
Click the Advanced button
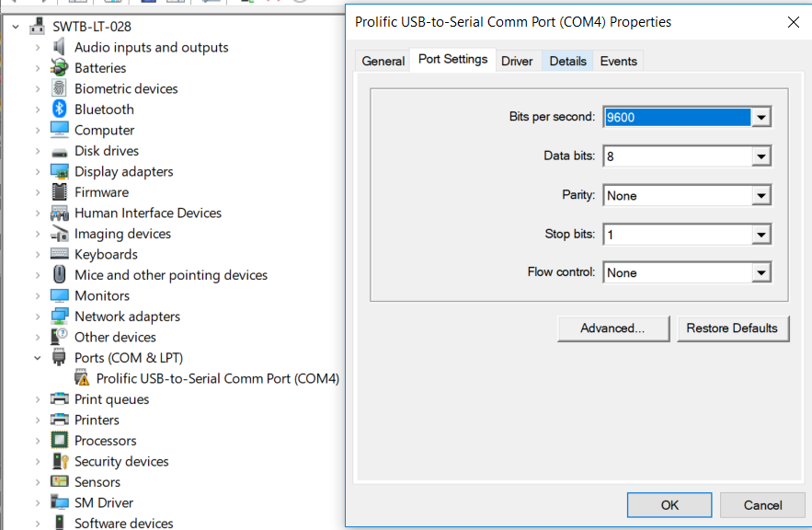coord(612,328)
